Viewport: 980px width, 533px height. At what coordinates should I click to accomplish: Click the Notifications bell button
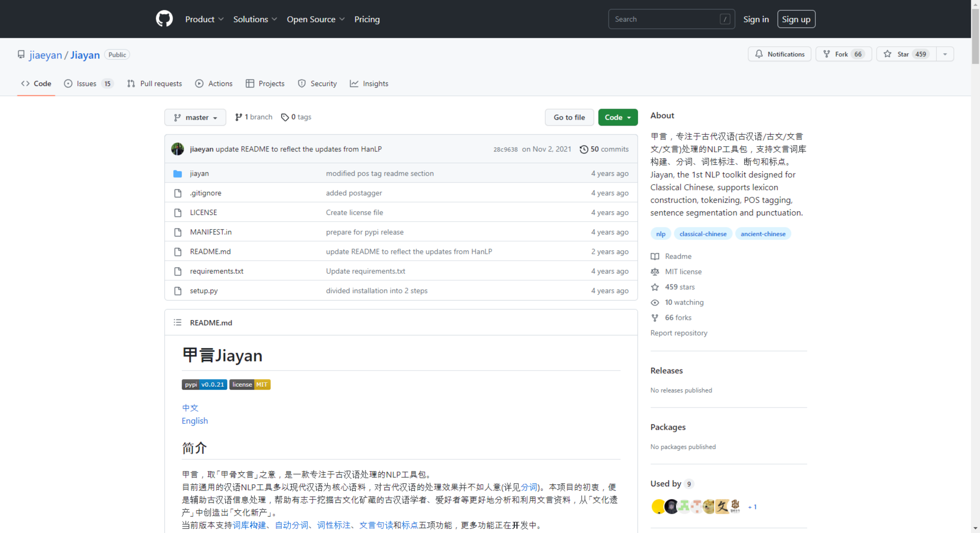[x=779, y=54]
